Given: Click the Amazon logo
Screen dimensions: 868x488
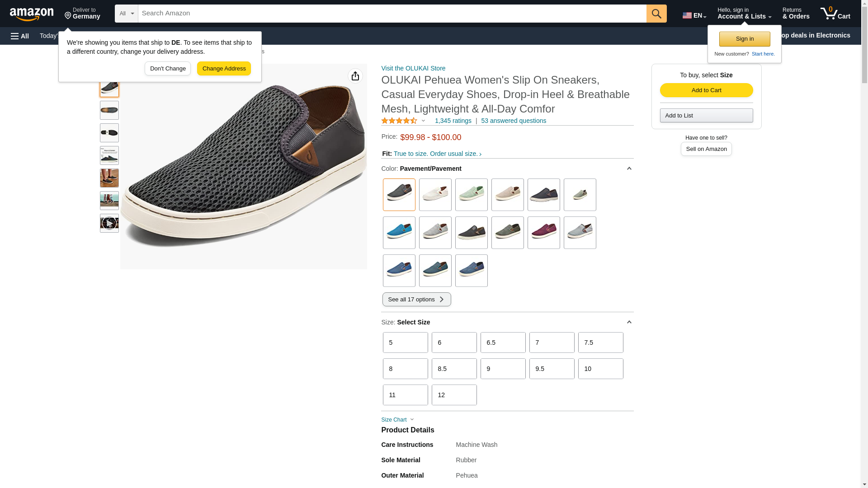Looking at the screenshot, I should (32, 14).
